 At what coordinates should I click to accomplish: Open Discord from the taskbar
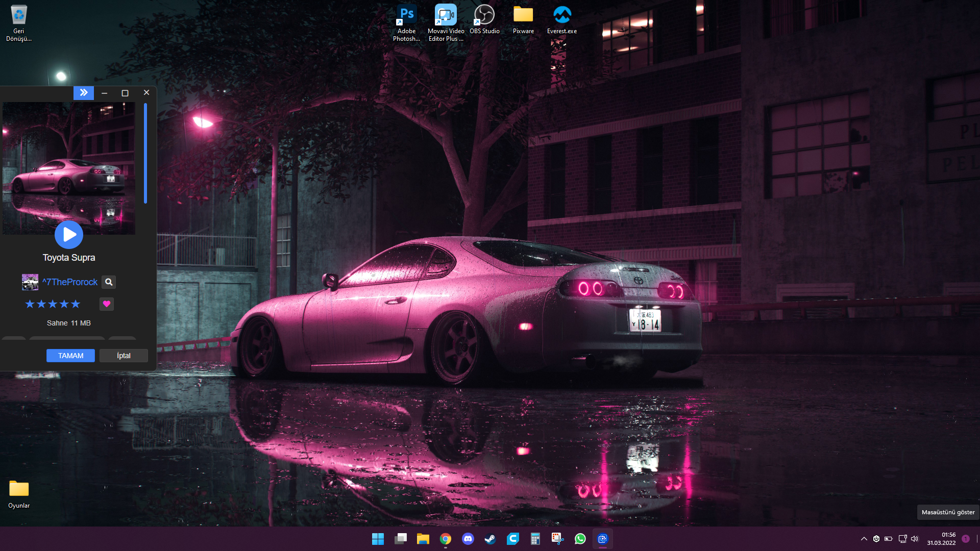[468, 539]
